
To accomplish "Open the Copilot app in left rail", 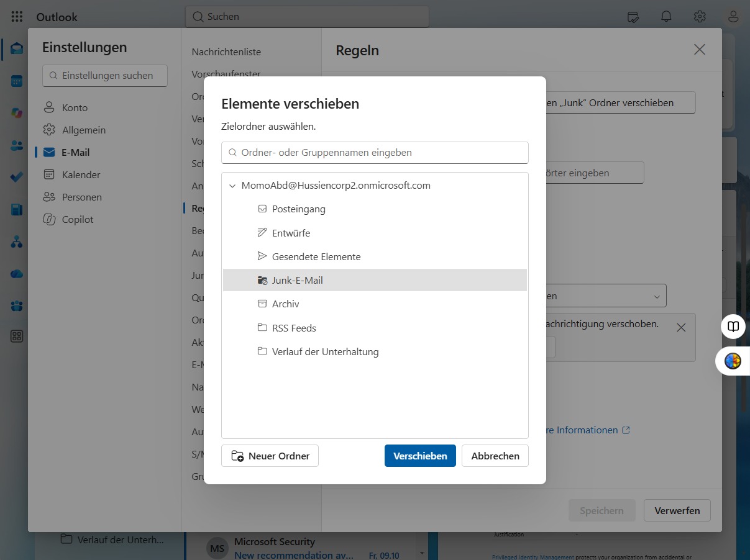I will click(x=17, y=113).
